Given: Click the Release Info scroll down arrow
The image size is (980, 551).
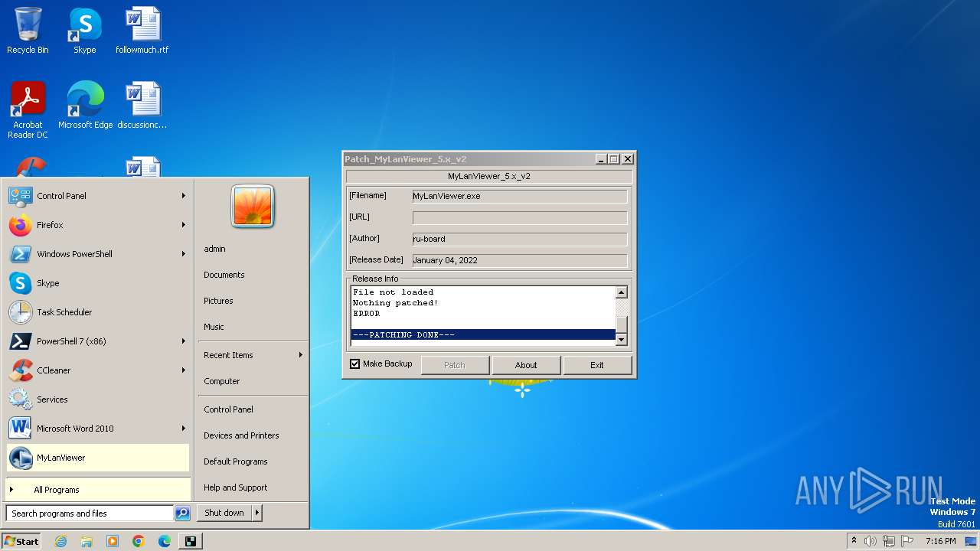Looking at the screenshot, I should tap(622, 340).
